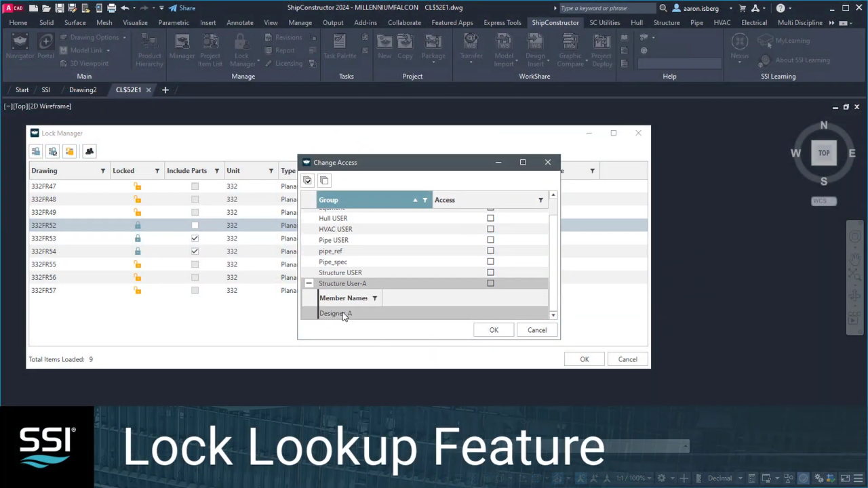Open the Portal tool
The image size is (868, 488).
(45, 47)
